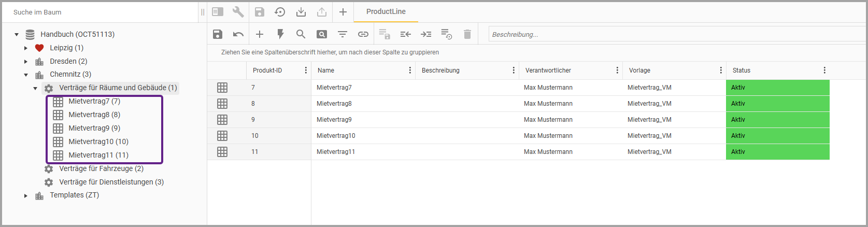Click the trash delete icon
The width and height of the screenshot is (868, 227).
click(467, 34)
